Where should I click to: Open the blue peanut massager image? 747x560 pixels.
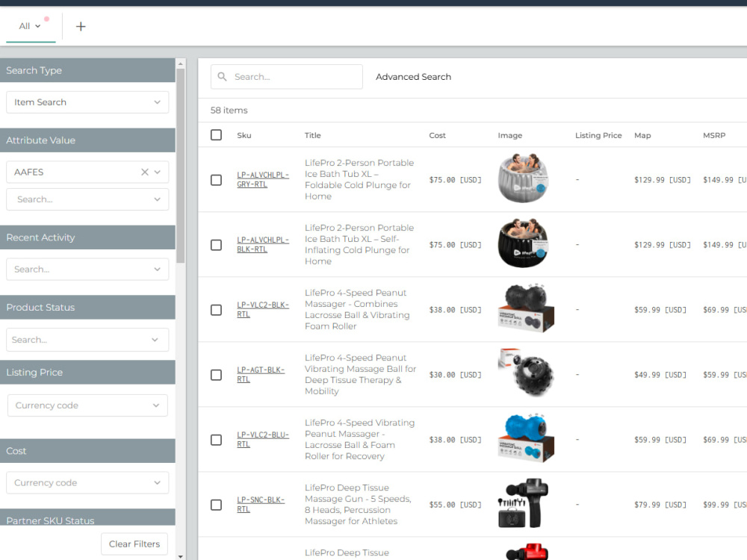point(526,438)
